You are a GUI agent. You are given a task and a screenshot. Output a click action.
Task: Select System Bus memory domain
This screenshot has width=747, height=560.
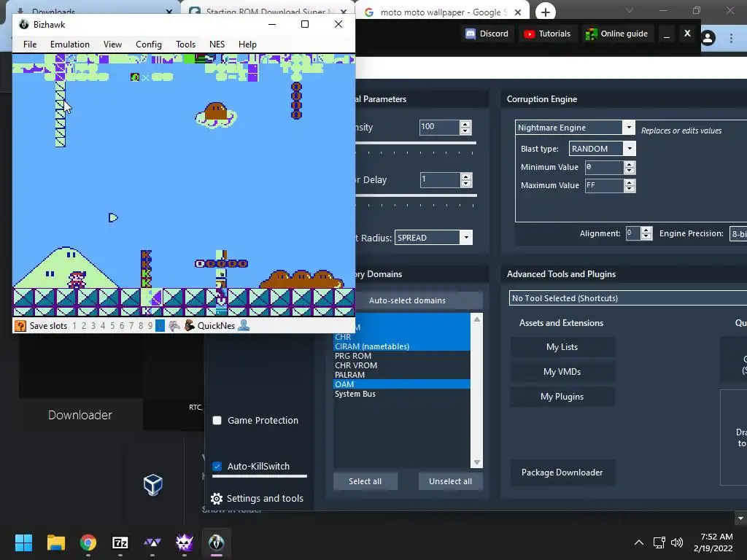(402, 394)
